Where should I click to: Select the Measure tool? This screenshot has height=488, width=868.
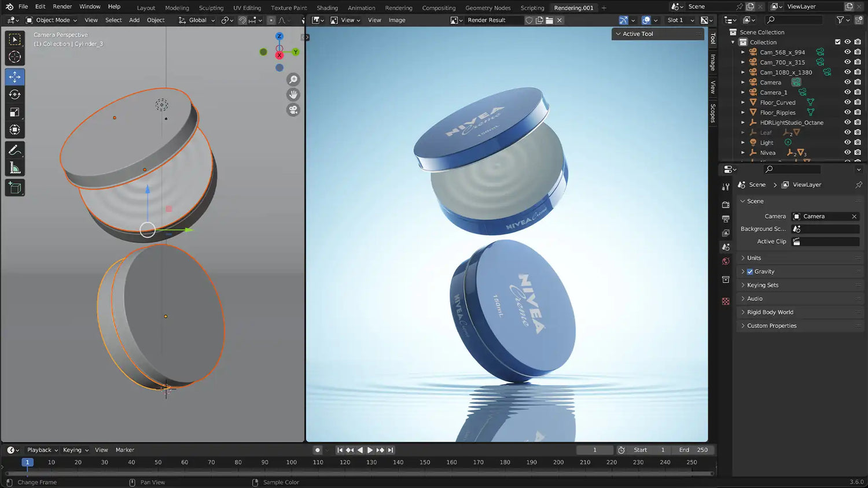coord(15,168)
